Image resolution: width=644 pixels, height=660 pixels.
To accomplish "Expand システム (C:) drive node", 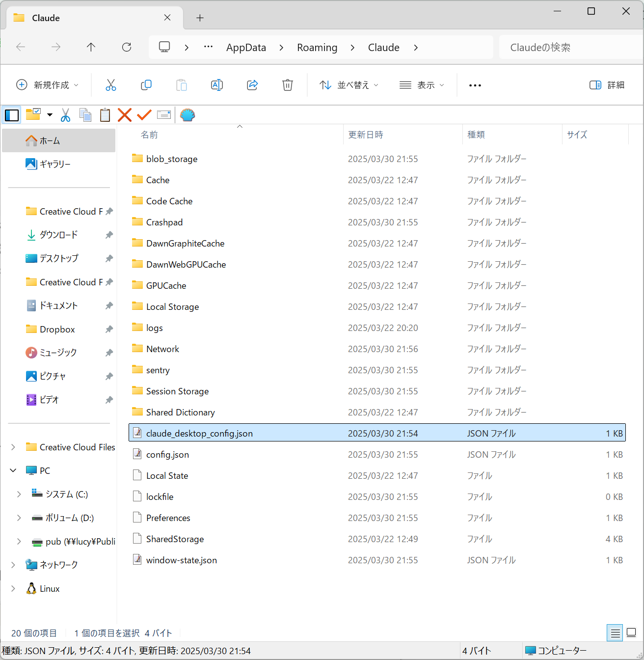I will [x=19, y=494].
